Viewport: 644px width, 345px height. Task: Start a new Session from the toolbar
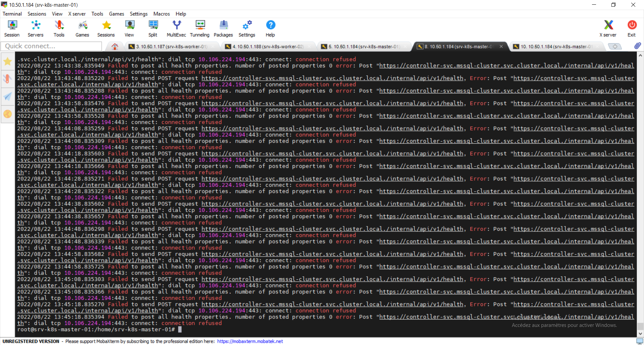(x=12, y=28)
